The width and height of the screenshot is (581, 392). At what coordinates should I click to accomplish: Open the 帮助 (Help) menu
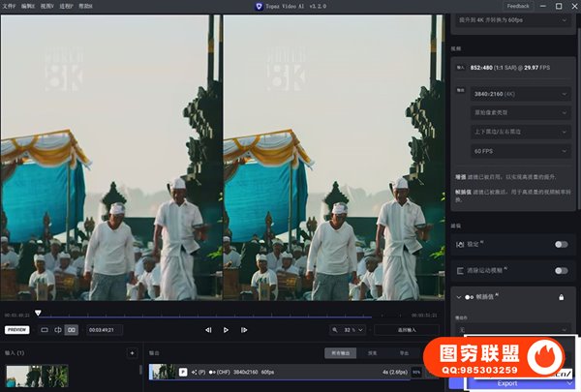click(86, 6)
